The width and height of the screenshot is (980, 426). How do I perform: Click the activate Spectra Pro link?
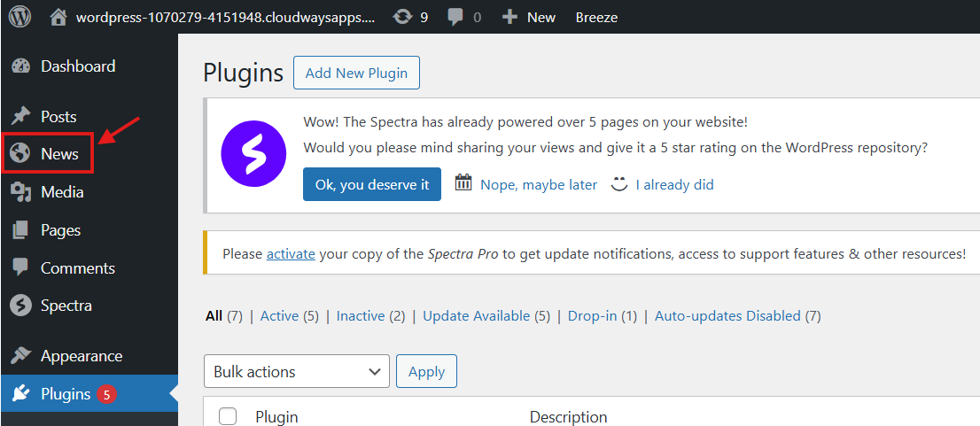click(x=291, y=254)
